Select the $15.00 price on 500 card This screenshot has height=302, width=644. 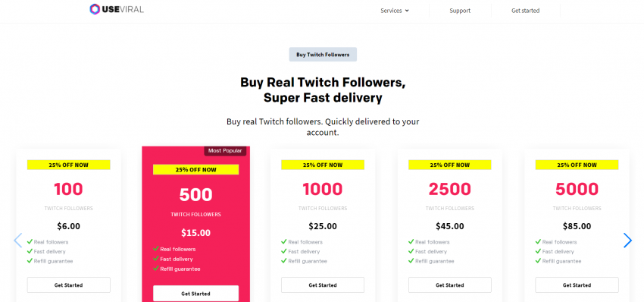pos(196,233)
